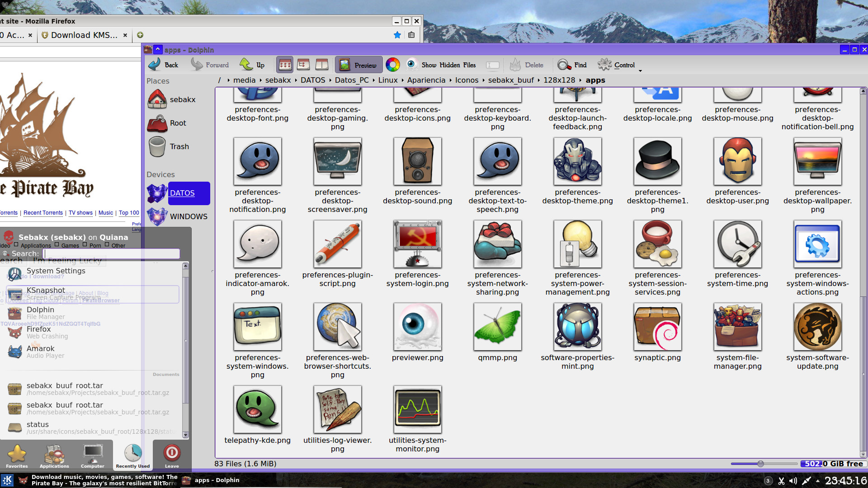Click the sebakx_buuf breadcrumb
This screenshot has height=488, width=868.
point(511,80)
